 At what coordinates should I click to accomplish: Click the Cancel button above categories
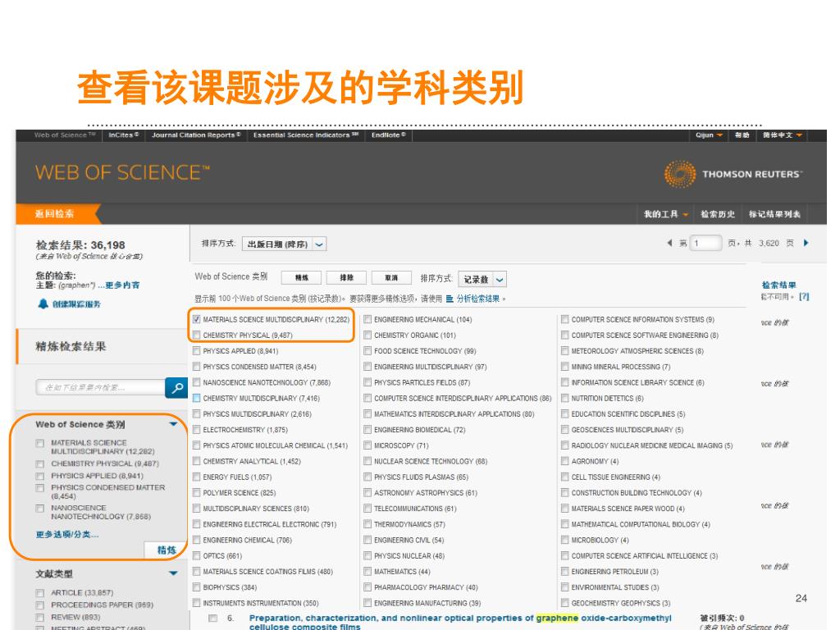[391, 277]
